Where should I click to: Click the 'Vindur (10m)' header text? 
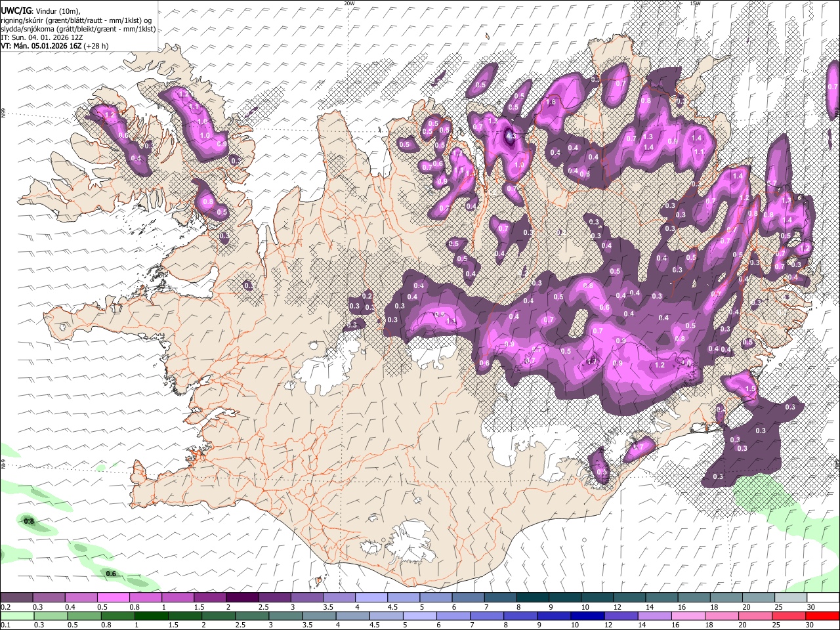tap(57, 11)
